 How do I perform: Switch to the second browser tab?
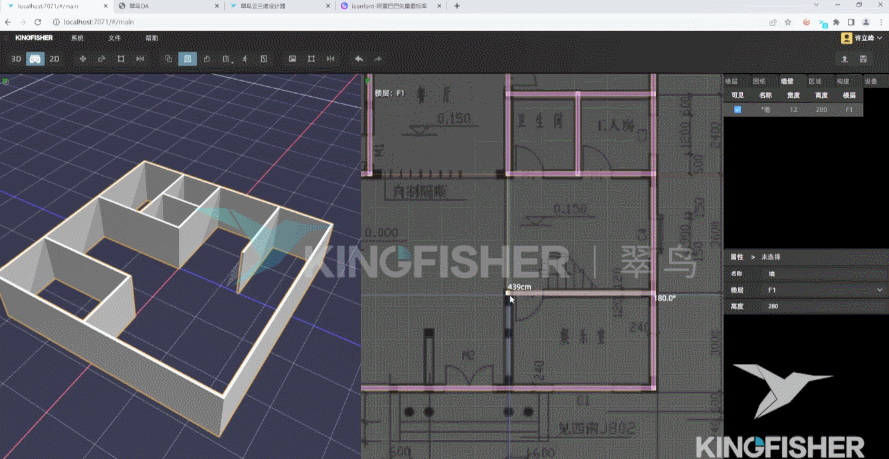coord(167,6)
